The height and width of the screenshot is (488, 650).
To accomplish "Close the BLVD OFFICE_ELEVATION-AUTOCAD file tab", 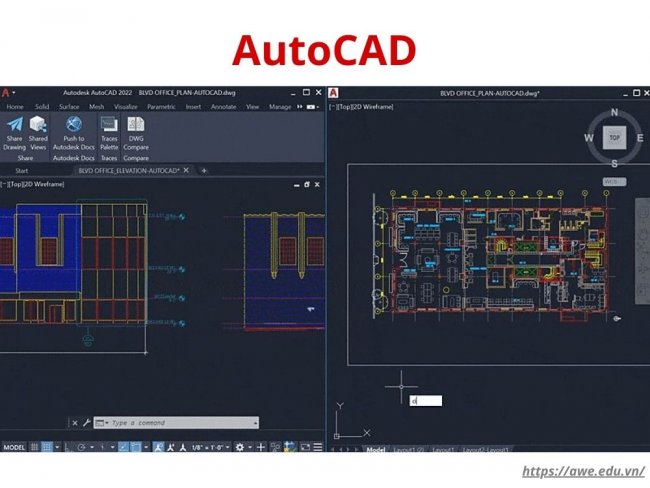I will coord(186,170).
